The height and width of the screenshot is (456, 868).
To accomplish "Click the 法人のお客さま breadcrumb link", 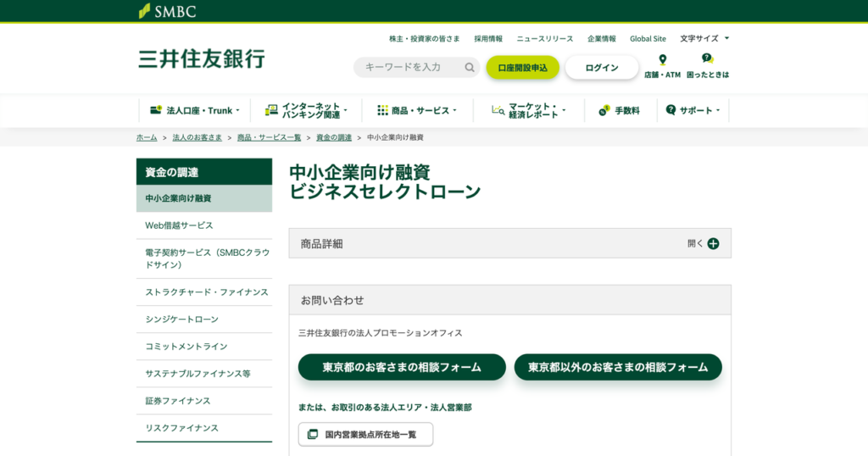I will click(197, 137).
